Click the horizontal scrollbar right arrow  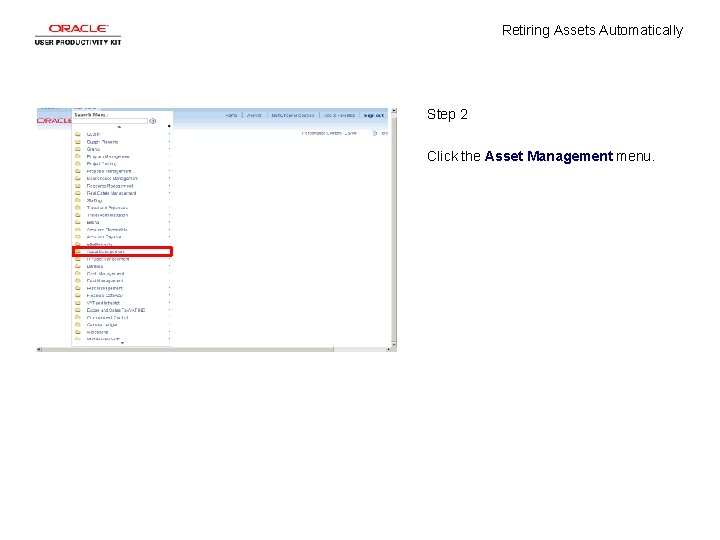click(388, 349)
